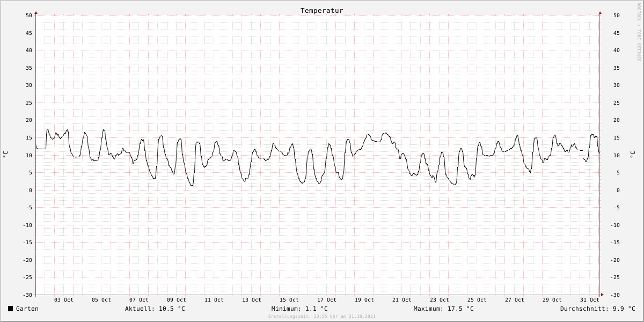
Task: Click the 05 Oct date label
Action: [x=101, y=300]
